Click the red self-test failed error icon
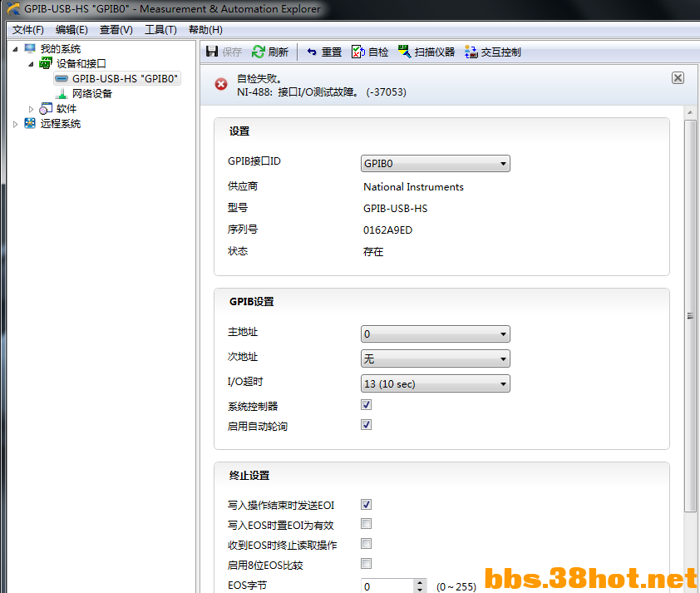 tap(221, 84)
